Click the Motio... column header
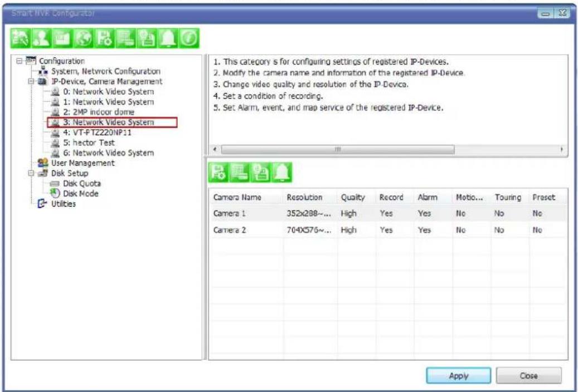 tap(472, 198)
